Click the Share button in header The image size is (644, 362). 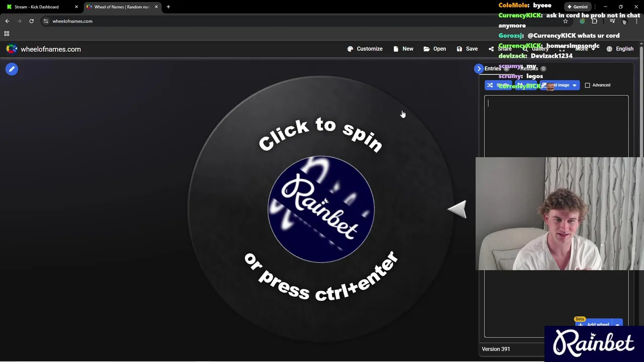(x=500, y=49)
